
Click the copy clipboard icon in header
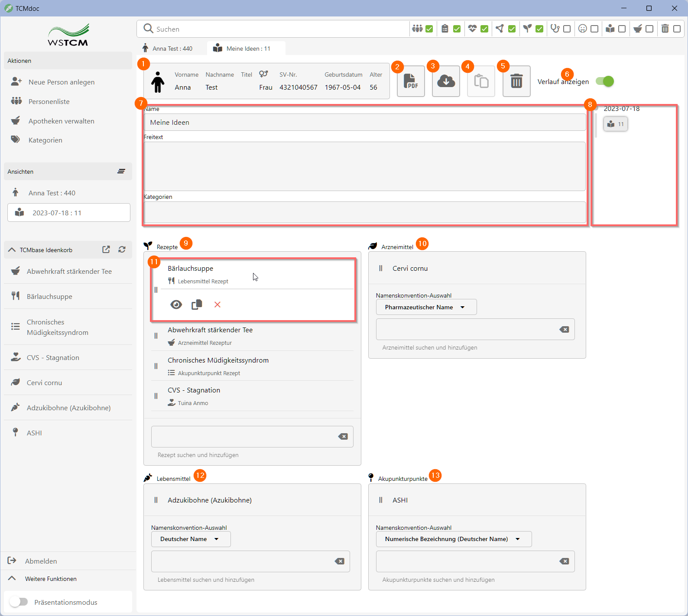[x=481, y=81]
